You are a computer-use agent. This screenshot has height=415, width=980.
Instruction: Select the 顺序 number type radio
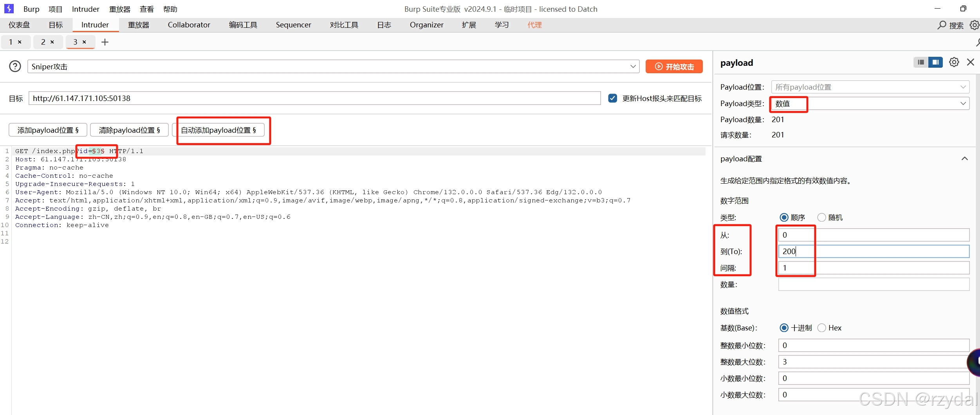[784, 217]
